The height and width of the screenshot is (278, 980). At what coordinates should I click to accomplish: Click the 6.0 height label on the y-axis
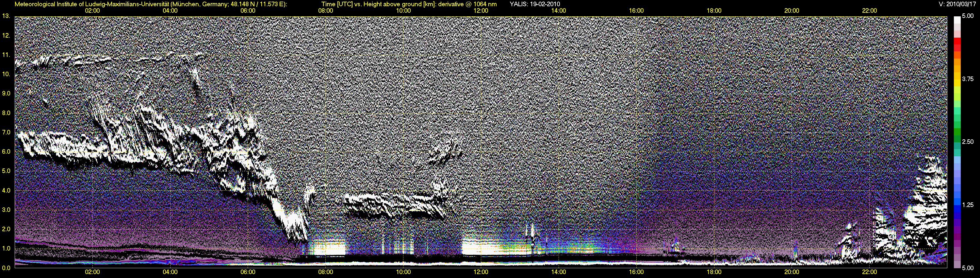6,151
